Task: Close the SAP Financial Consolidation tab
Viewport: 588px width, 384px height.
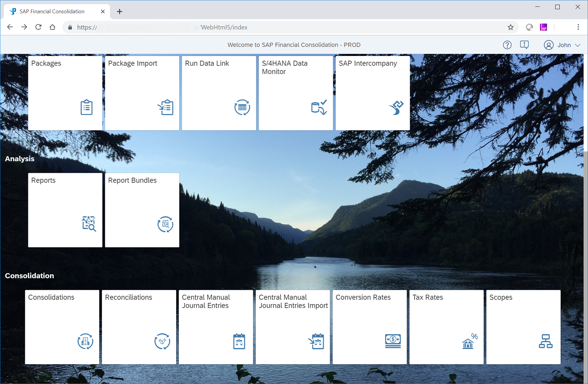Action: [x=103, y=12]
